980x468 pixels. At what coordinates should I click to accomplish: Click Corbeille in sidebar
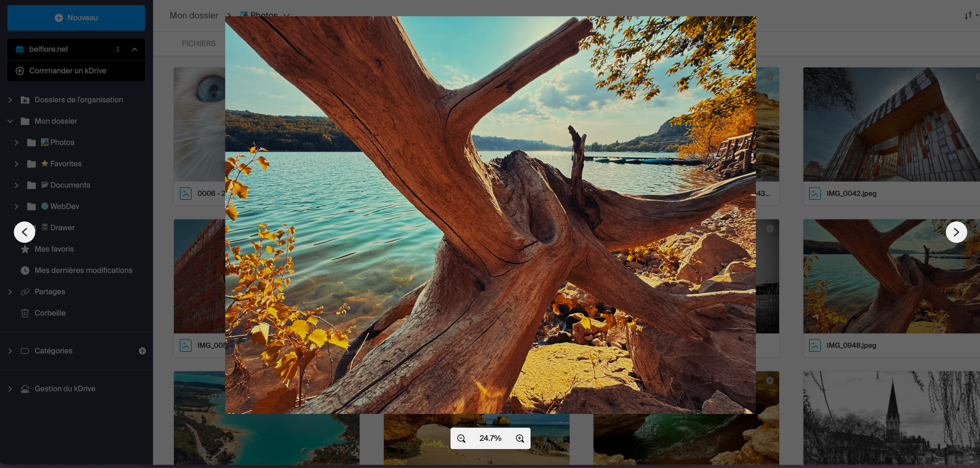[50, 313]
